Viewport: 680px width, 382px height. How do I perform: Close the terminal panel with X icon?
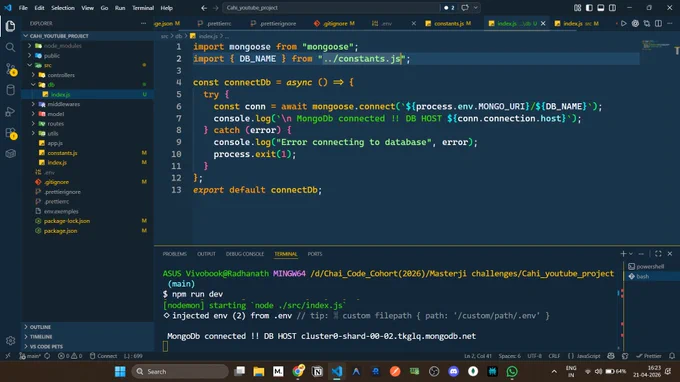(x=670, y=254)
